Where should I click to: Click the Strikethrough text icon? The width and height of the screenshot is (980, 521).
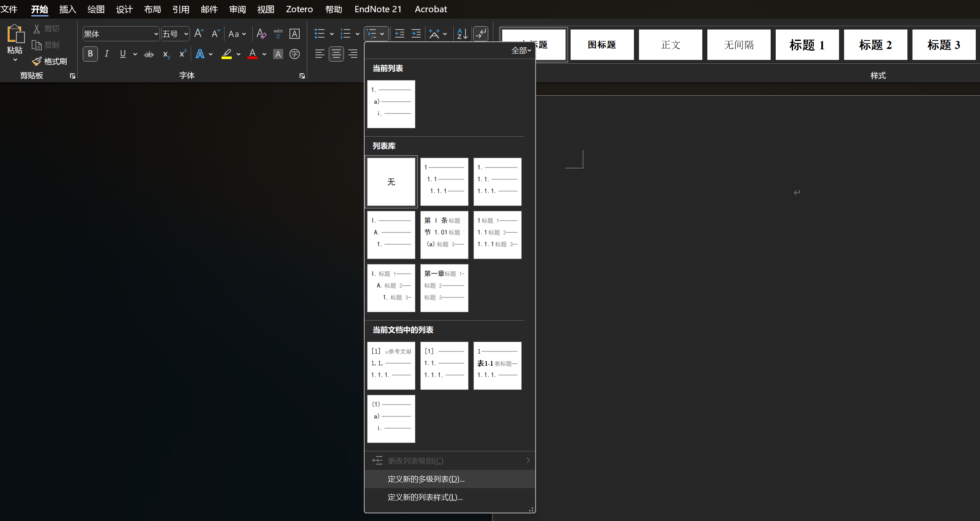point(149,54)
